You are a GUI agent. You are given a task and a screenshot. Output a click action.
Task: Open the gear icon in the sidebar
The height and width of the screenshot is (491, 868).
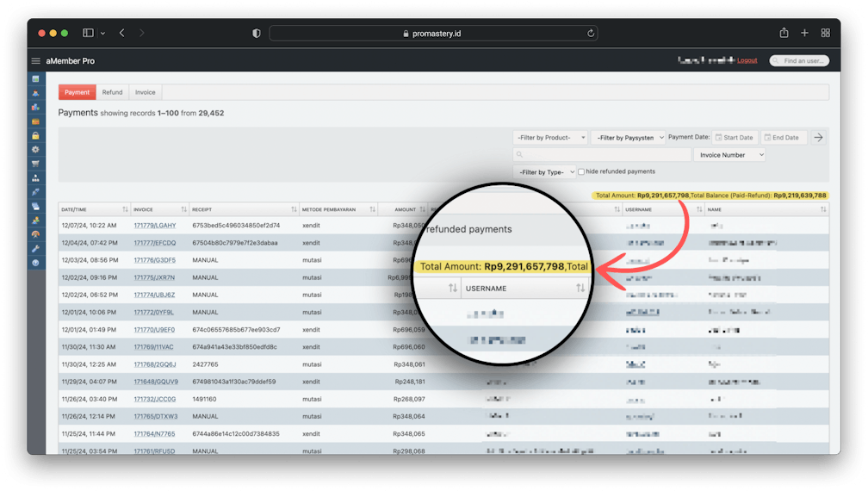(35, 150)
